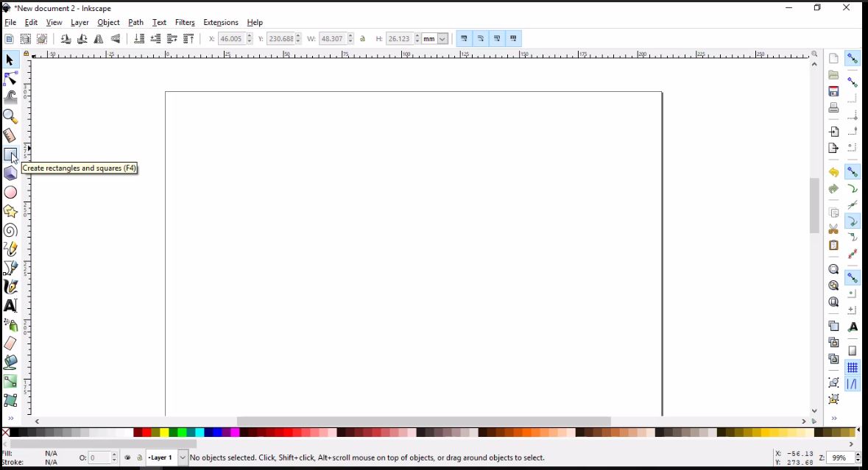The height and width of the screenshot is (470, 868).
Task: Select the Selector arrow tool
Action: 10,60
